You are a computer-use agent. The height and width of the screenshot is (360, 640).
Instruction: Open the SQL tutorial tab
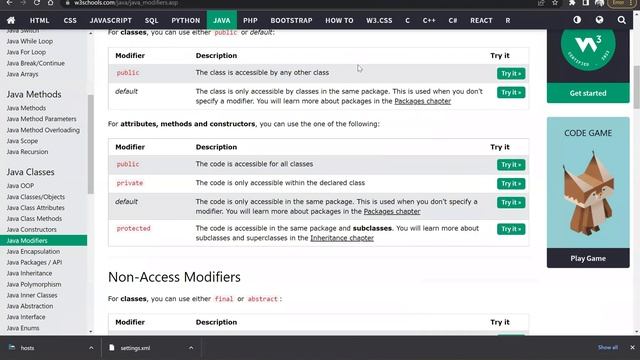point(151,20)
